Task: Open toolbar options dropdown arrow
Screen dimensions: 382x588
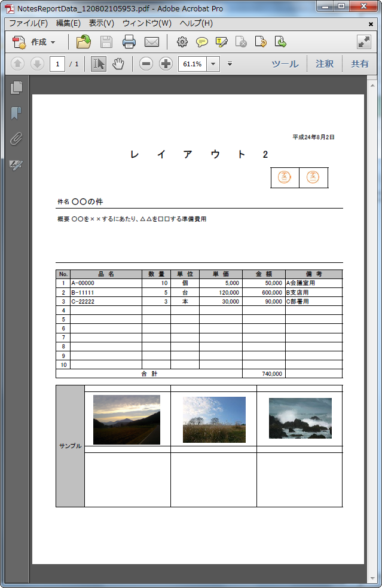Action: (230, 64)
